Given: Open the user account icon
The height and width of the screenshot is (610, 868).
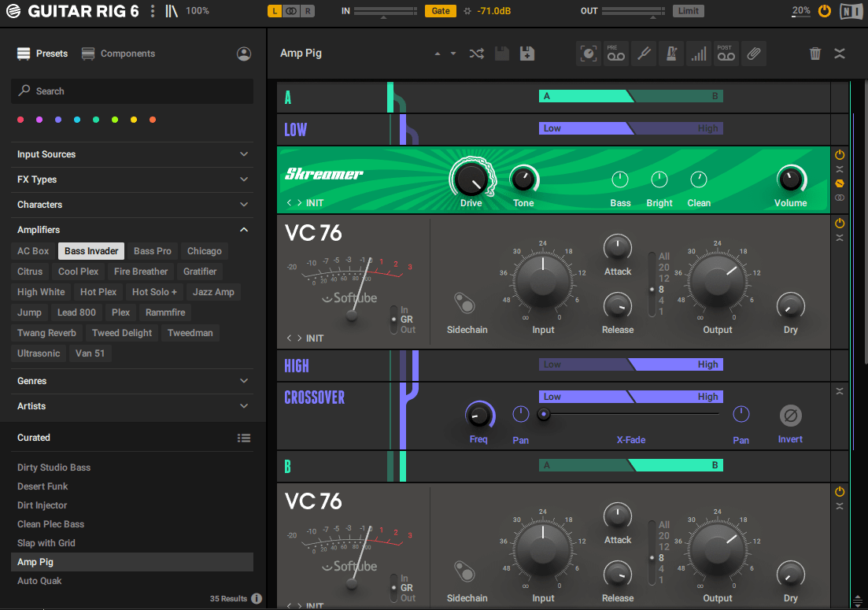Looking at the screenshot, I should point(244,54).
